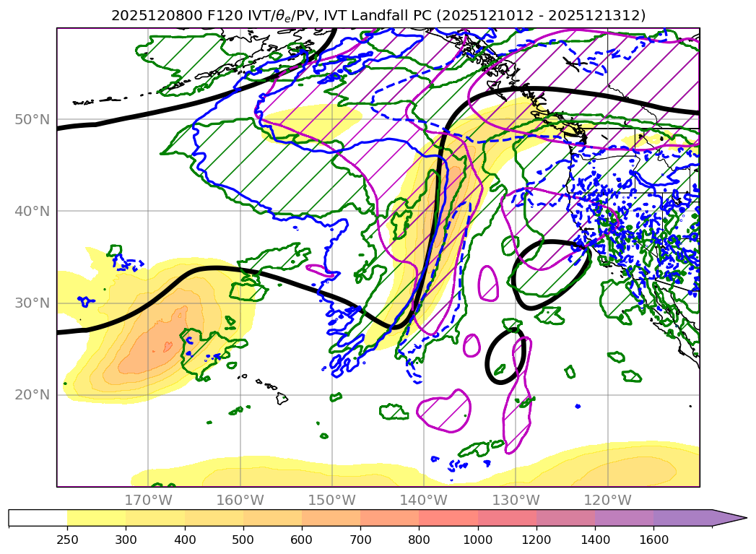Click the yellow 250–300 colorbar segment

click(x=96, y=518)
